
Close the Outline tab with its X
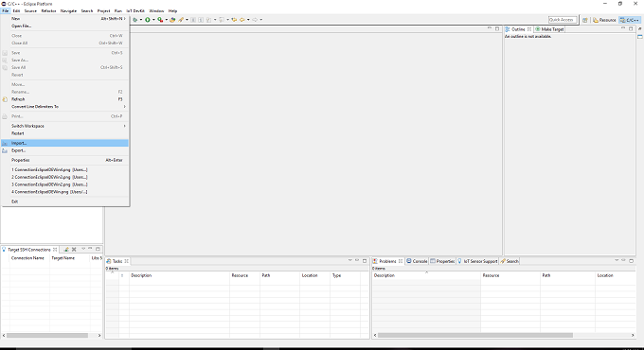click(529, 29)
